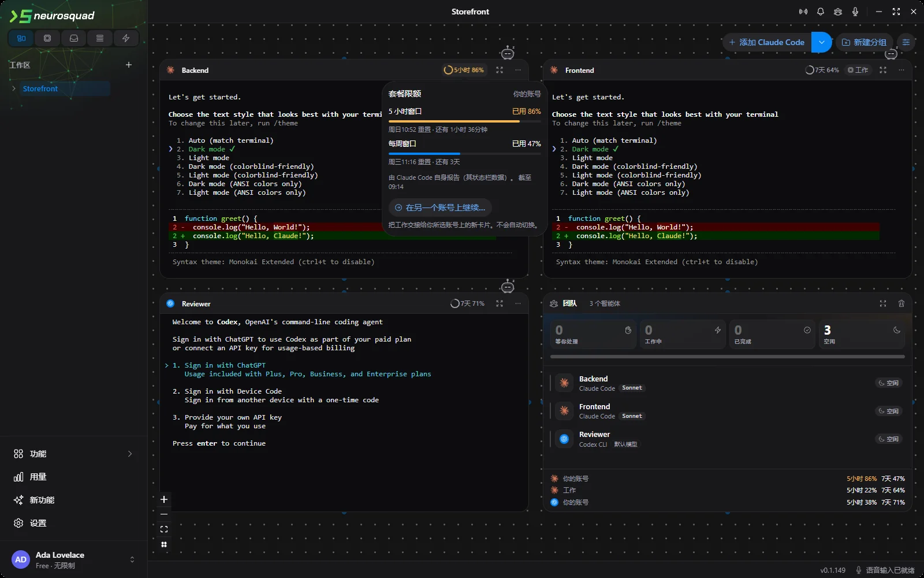Image resolution: width=924 pixels, height=578 pixels.
Task: Open the inbox tab in sidebar
Action: 74,38
